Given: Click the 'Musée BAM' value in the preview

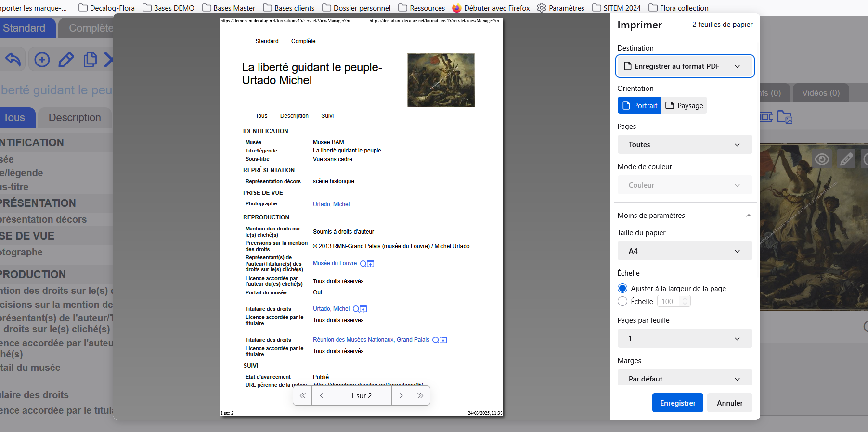Looking at the screenshot, I should (328, 142).
